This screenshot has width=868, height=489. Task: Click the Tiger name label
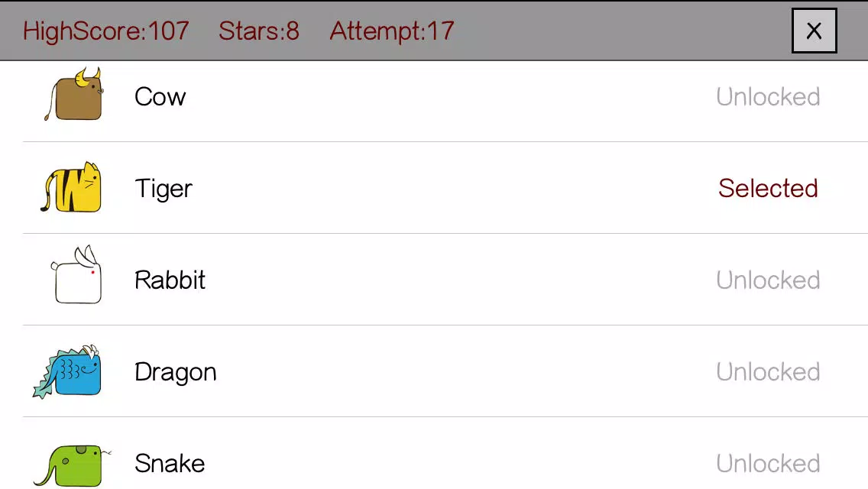pyautogui.click(x=164, y=189)
